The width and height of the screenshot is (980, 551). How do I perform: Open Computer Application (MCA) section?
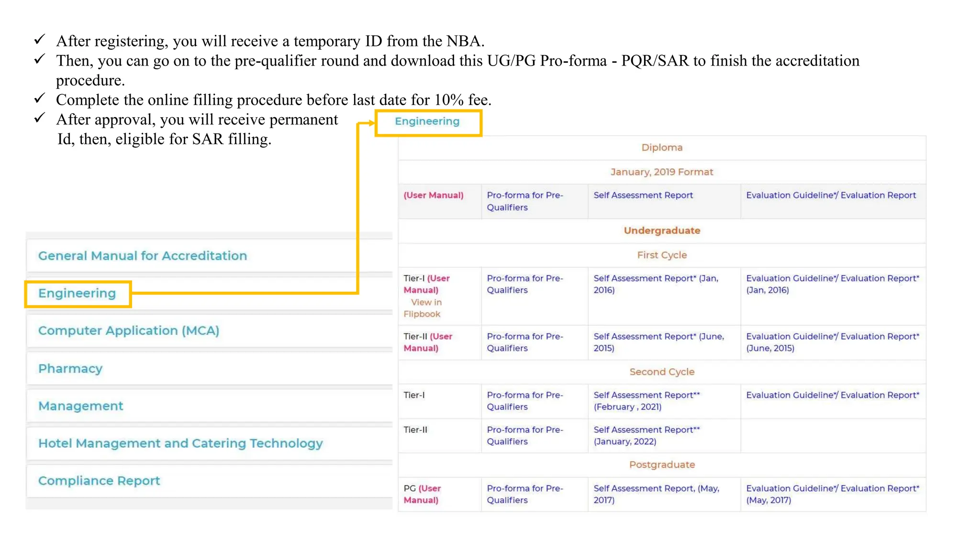(129, 331)
